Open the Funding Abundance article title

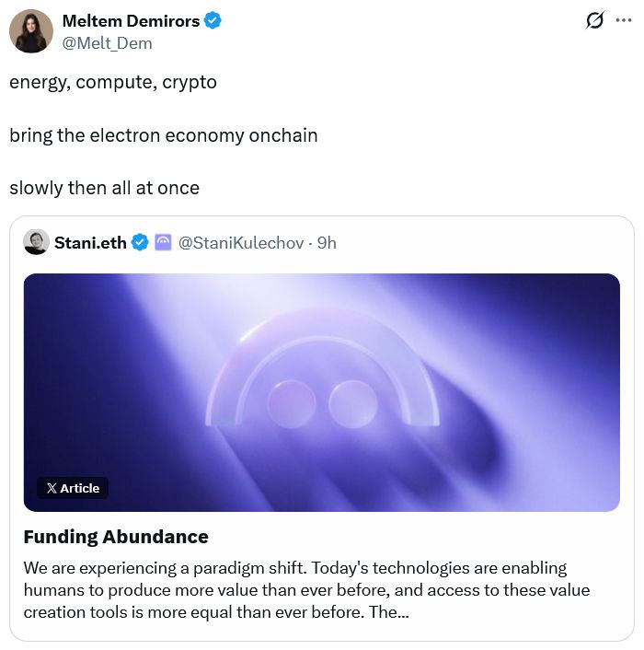click(116, 536)
